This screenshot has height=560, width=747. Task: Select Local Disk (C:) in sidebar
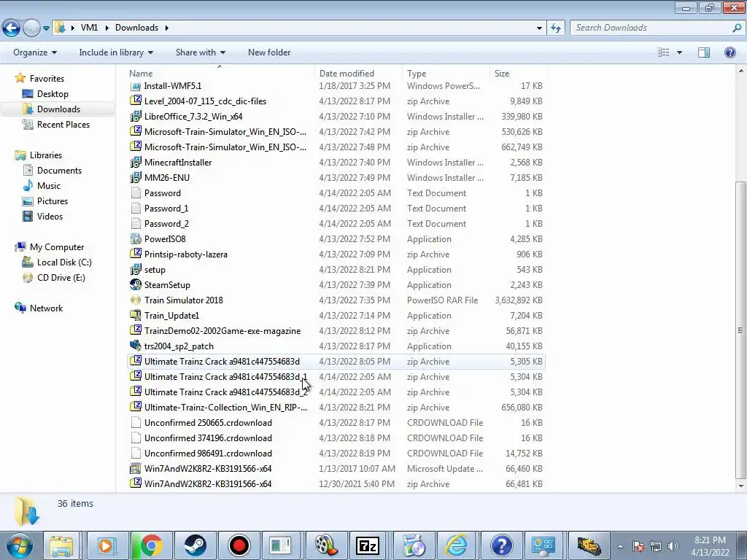[64, 262]
